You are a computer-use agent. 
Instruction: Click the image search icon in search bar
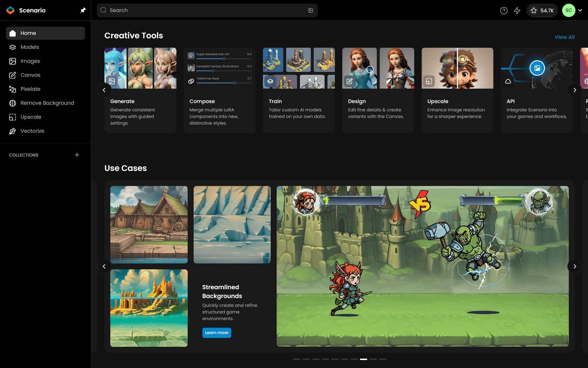(311, 10)
